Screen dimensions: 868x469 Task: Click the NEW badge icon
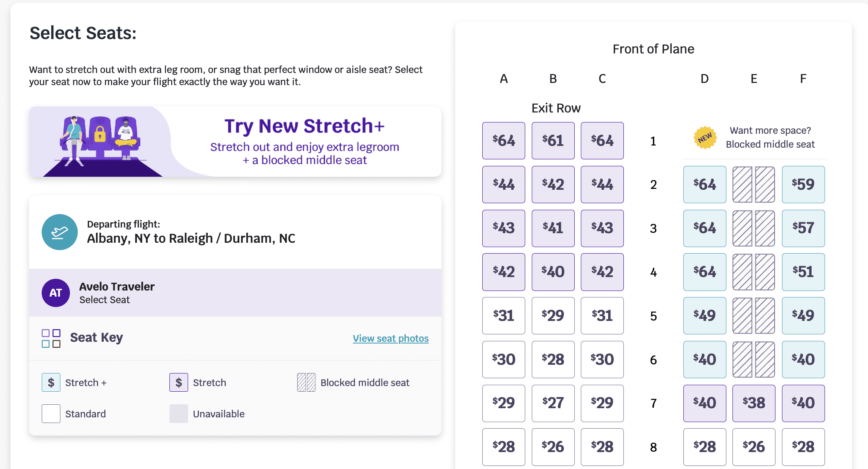(x=705, y=138)
